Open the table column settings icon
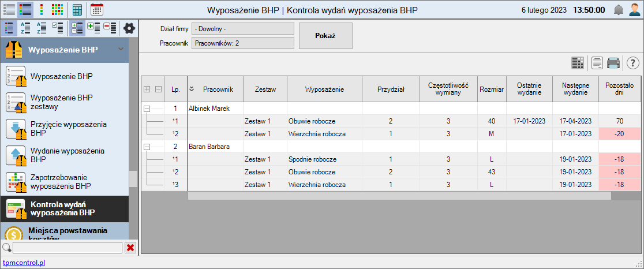This screenshot has width=644, height=269. [578, 63]
